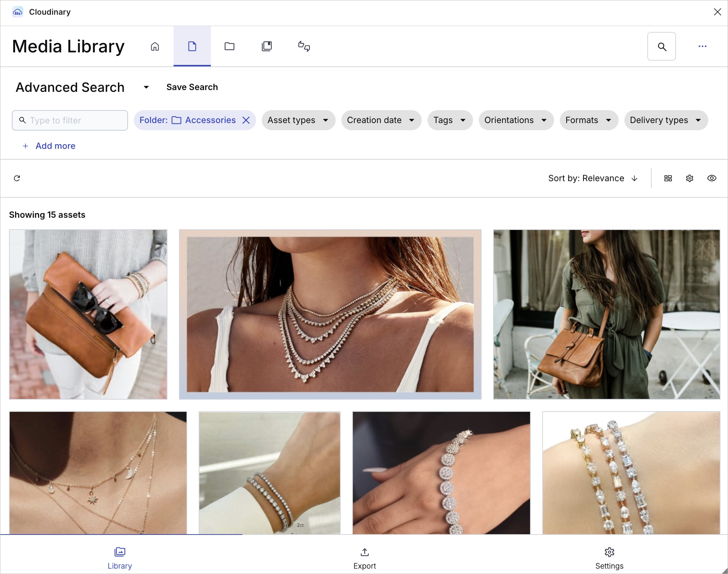Viewport: 728px width, 574px height.
Task: Switch to the Export tab
Action: pos(364,558)
